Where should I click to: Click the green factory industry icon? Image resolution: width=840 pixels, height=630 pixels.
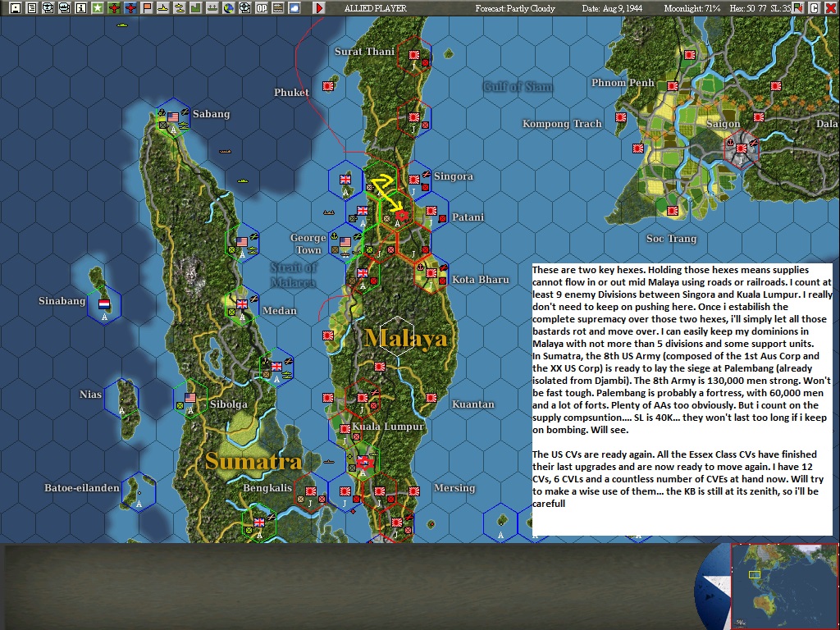click(195, 8)
